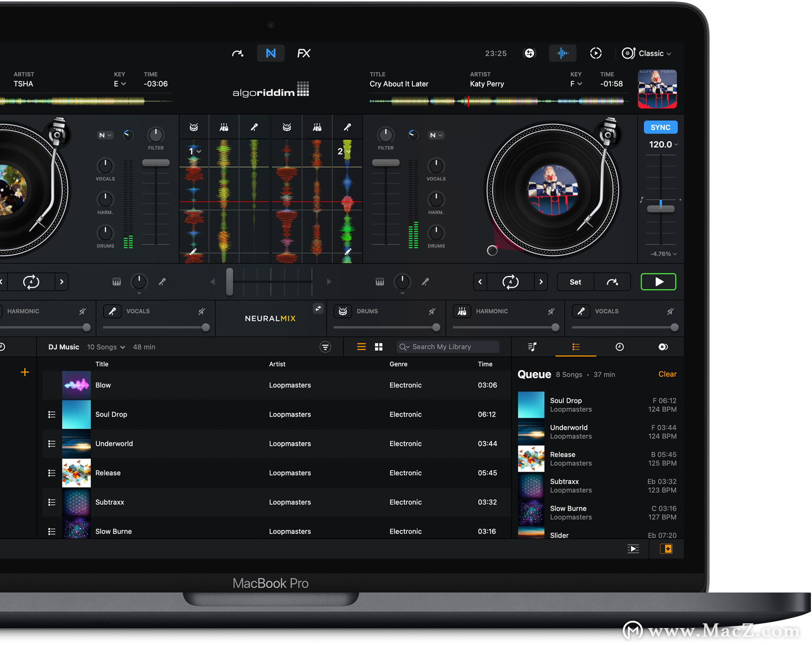Screen dimensions: 812x645
Task: Select deck 1 vocals microphone waveform icon
Action: click(254, 127)
